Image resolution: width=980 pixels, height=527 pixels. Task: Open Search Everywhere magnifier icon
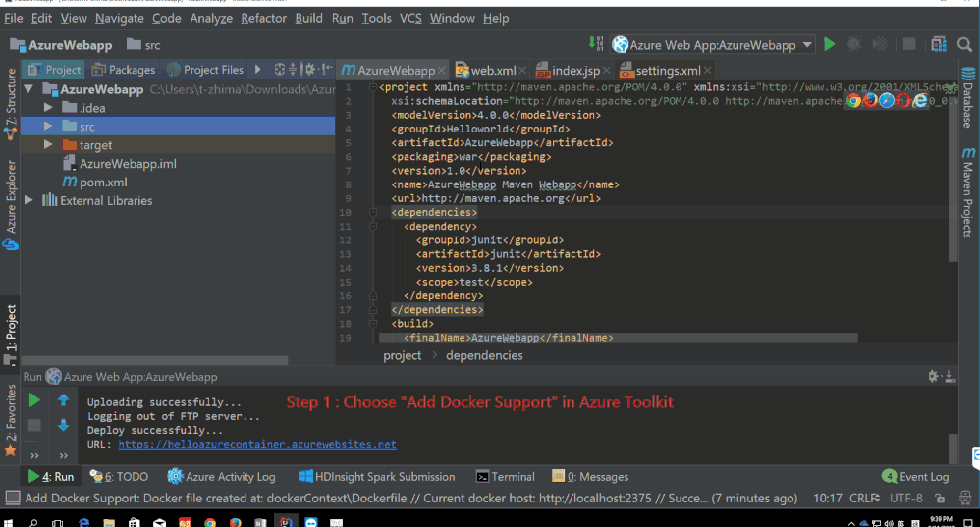(x=965, y=45)
